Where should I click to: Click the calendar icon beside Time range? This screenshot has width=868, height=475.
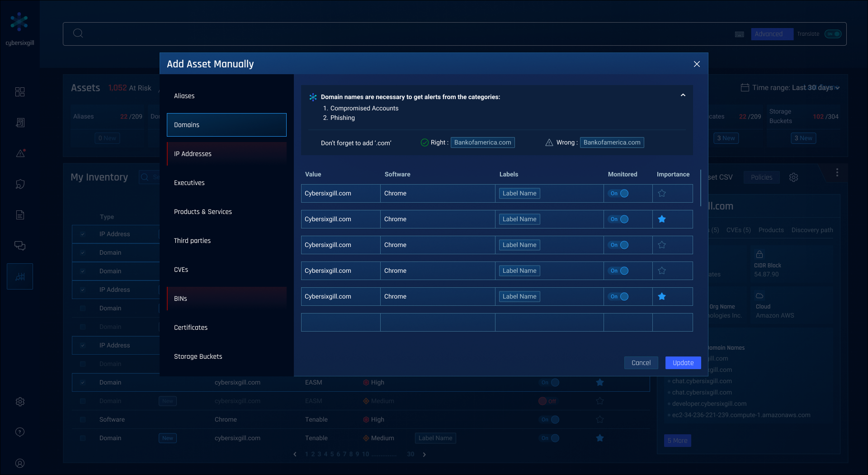[x=745, y=87]
